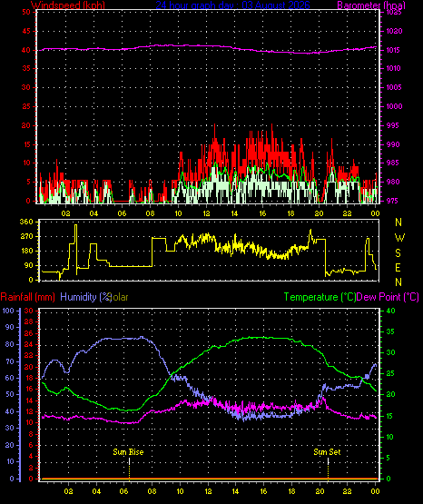Click the S compass letter on direction chart
Image resolution: width=423 pixels, height=504 pixels.
click(x=398, y=253)
